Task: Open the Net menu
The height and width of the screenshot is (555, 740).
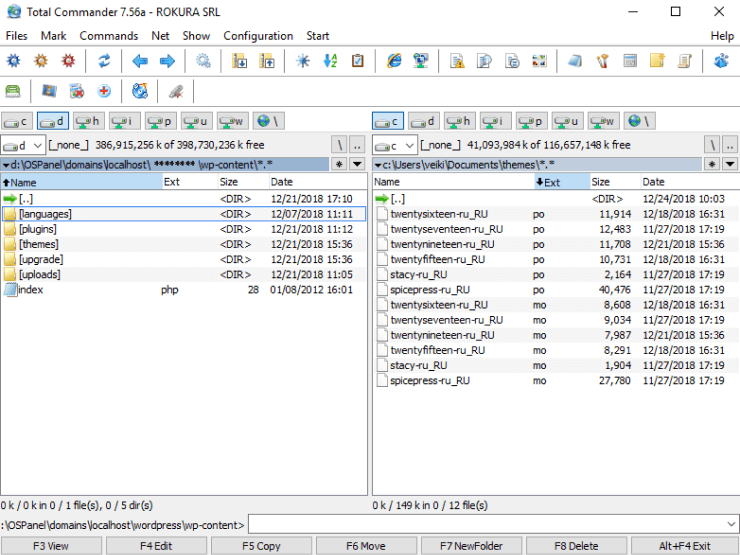Action: point(160,36)
